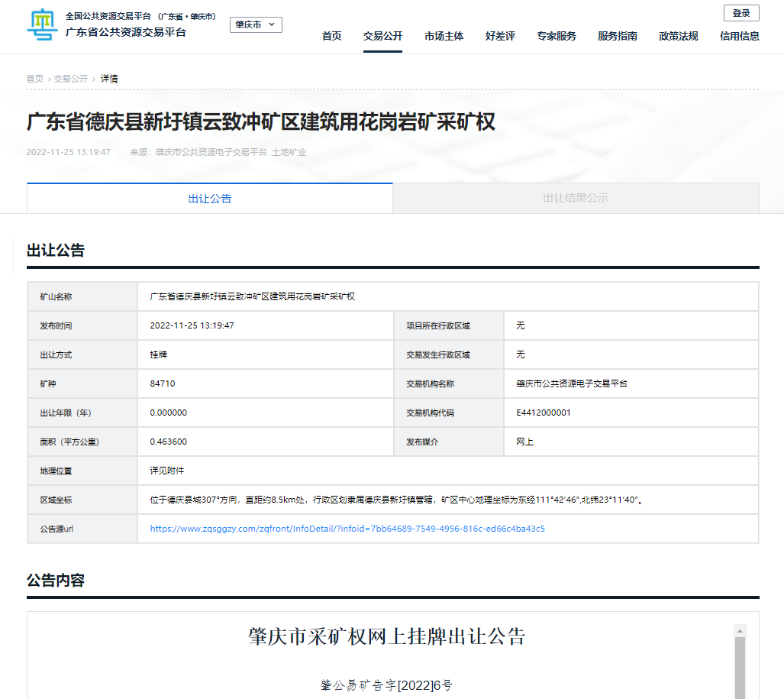The width and height of the screenshot is (784, 699).
Task: Click the 登录 login button
Action: click(x=740, y=13)
